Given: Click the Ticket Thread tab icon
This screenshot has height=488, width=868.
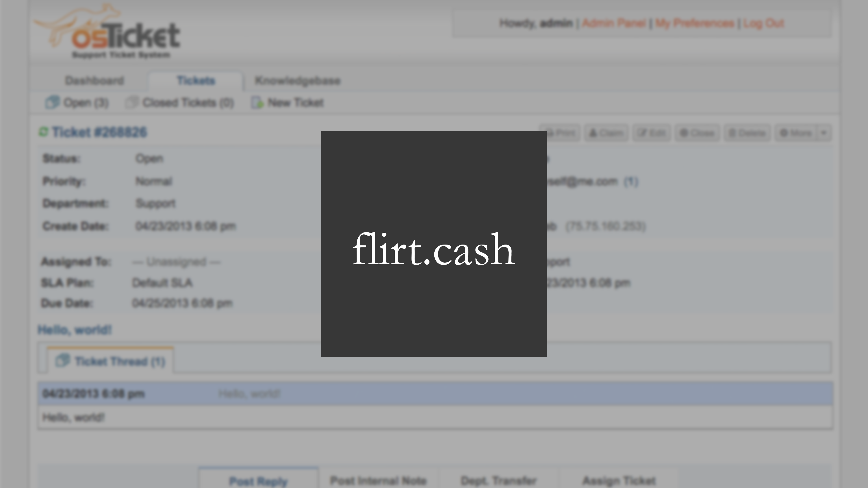Looking at the screenshot, I should tap(63, 361).
